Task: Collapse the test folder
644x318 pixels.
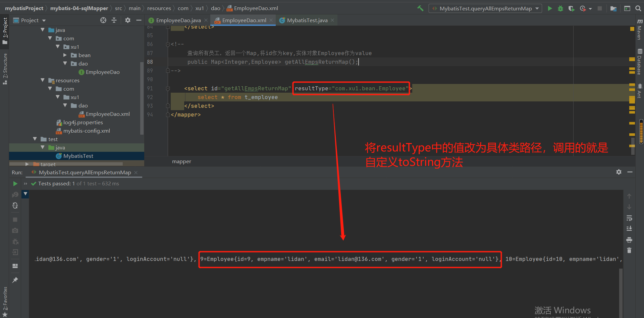Action: [x=35, y=139]
